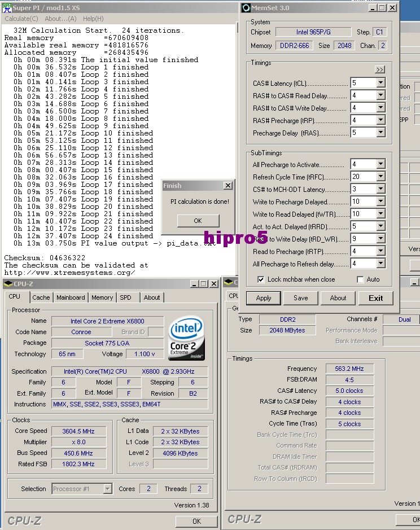This screenshot has width=420, height=530.
Task: Click the Rated FSB value 1802.3 MHz
Action: [x=78, y=464]
